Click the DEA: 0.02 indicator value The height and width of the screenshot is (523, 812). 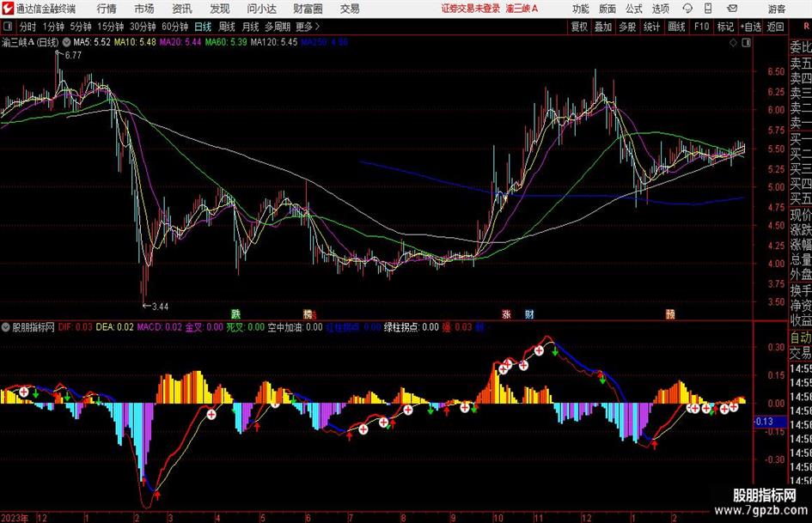114,327
